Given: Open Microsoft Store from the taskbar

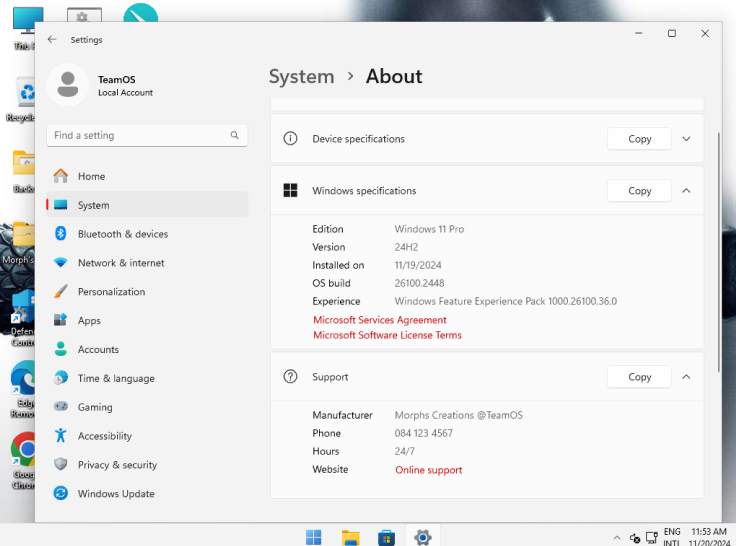Looking at the screenshot, I should 386,537.
